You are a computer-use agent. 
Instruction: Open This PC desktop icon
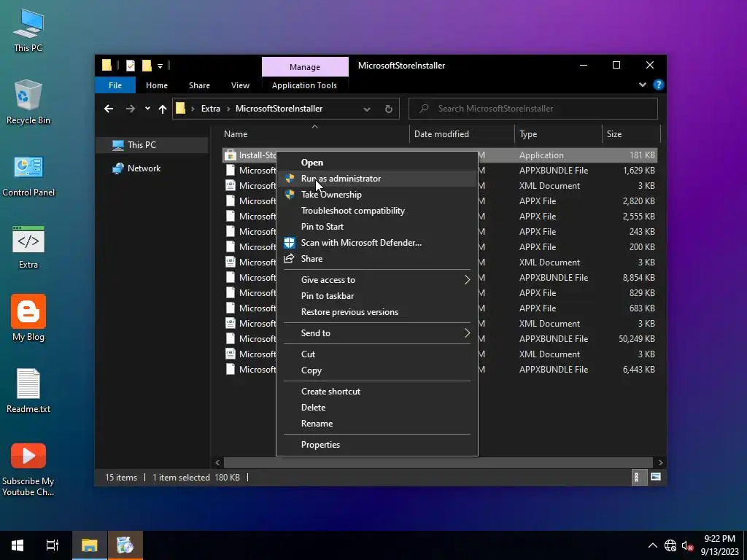point(28,30)
